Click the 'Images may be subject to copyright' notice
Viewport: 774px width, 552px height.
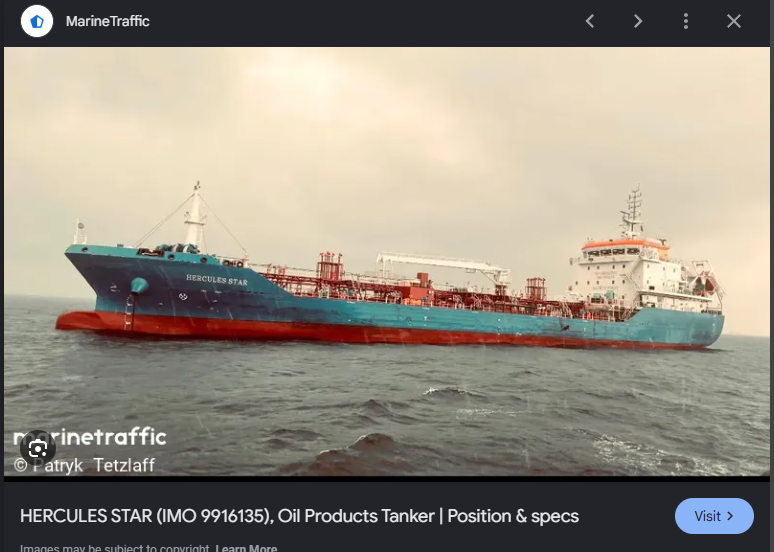pos(115,548)
